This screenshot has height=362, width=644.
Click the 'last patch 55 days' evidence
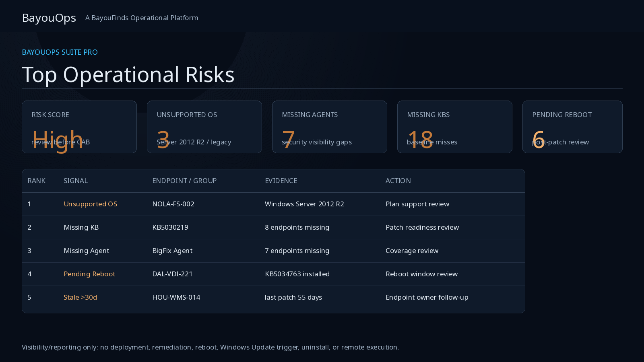(x=293, y=297)
